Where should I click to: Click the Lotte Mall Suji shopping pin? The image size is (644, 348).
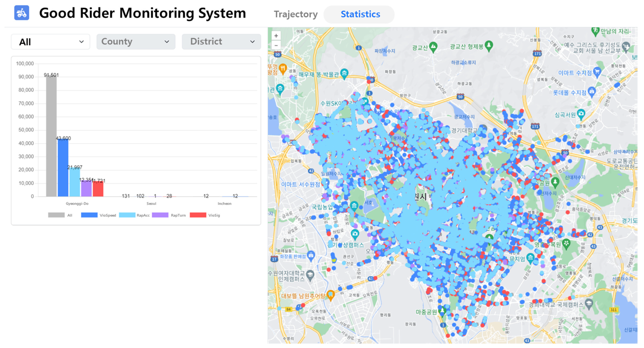click(x=592, y=92)
